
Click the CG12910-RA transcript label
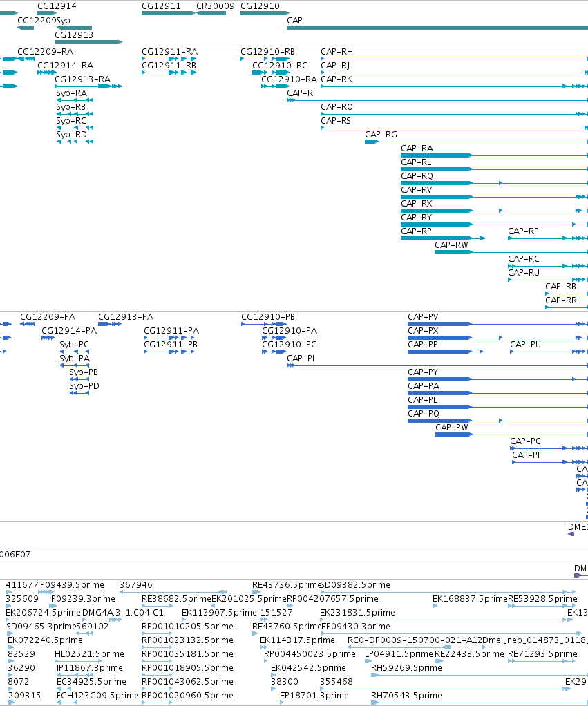289,79
